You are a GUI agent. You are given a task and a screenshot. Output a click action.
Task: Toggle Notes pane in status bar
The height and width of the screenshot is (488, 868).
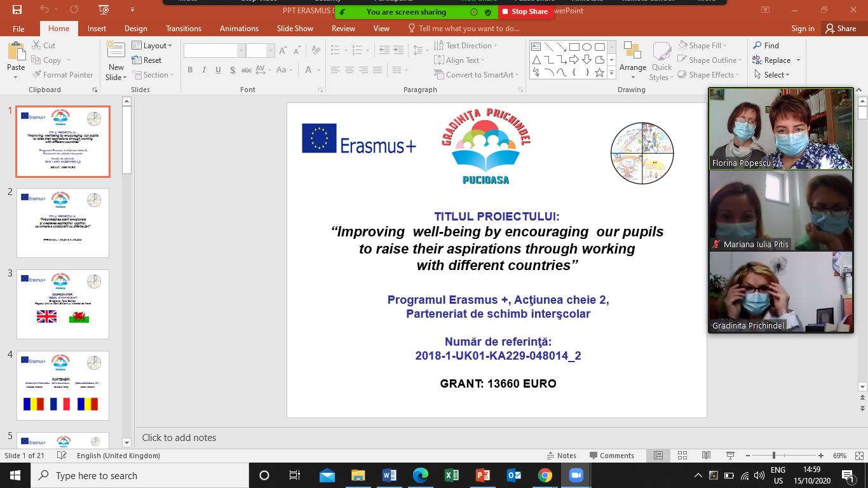pyautogui.click(x=561, y=456)
